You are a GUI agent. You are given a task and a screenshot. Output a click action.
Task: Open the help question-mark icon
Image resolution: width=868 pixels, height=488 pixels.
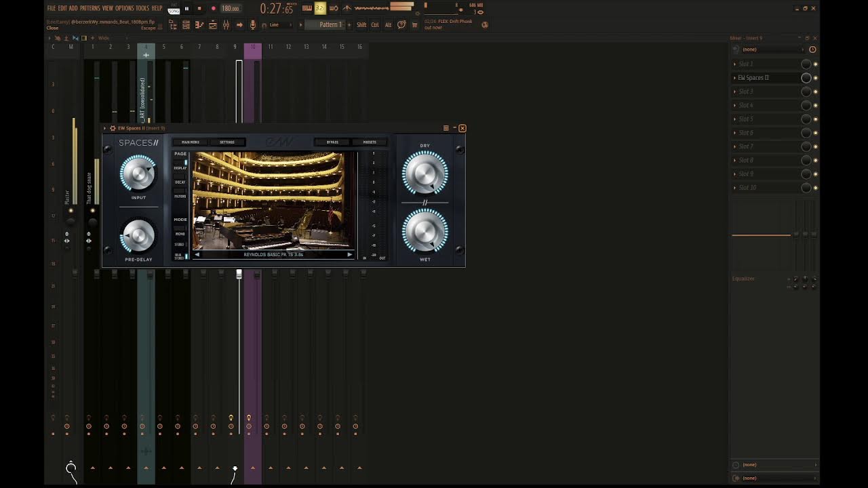pos(401,24)
